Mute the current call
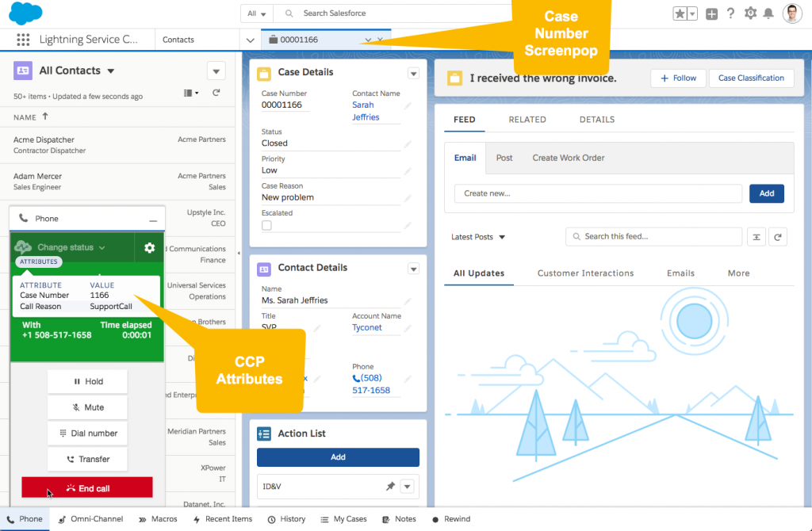This screenshot has height=531, width=812. point(87,407)
